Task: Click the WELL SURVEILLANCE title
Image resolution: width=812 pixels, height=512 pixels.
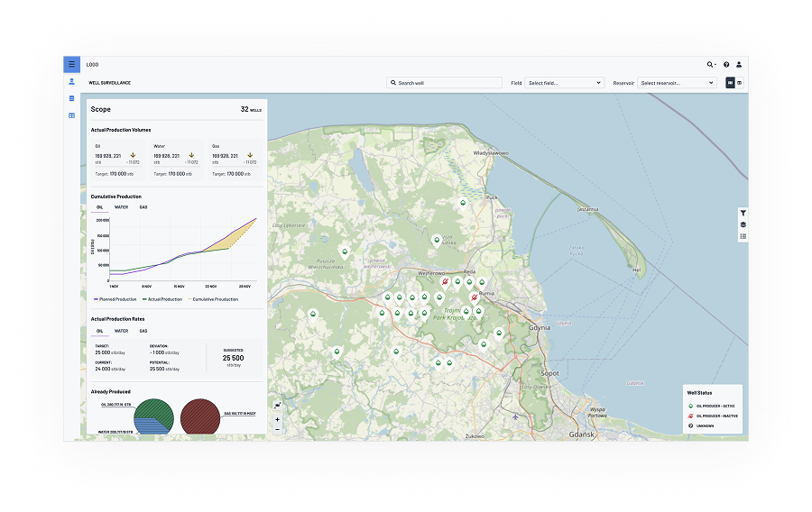Action: (110, 83)
